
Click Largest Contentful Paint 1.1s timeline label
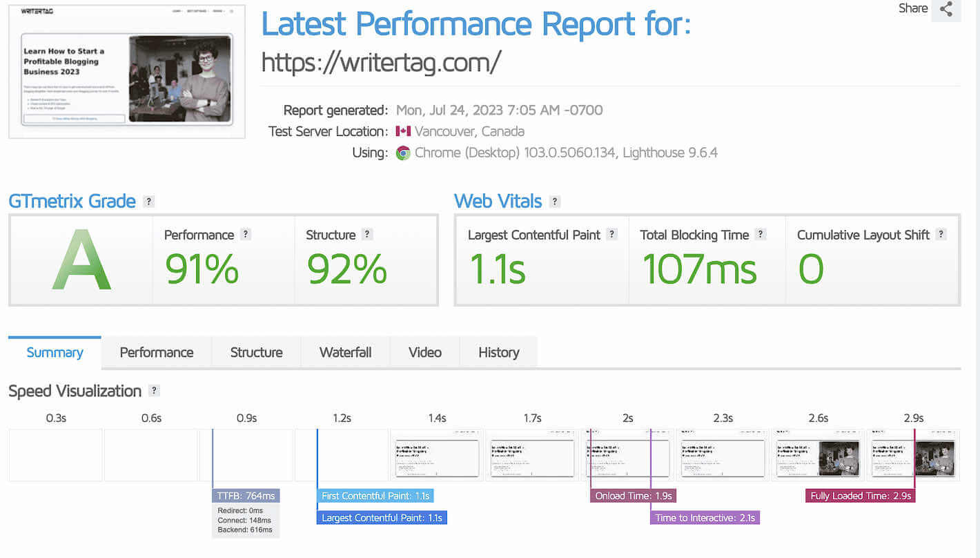382,517
